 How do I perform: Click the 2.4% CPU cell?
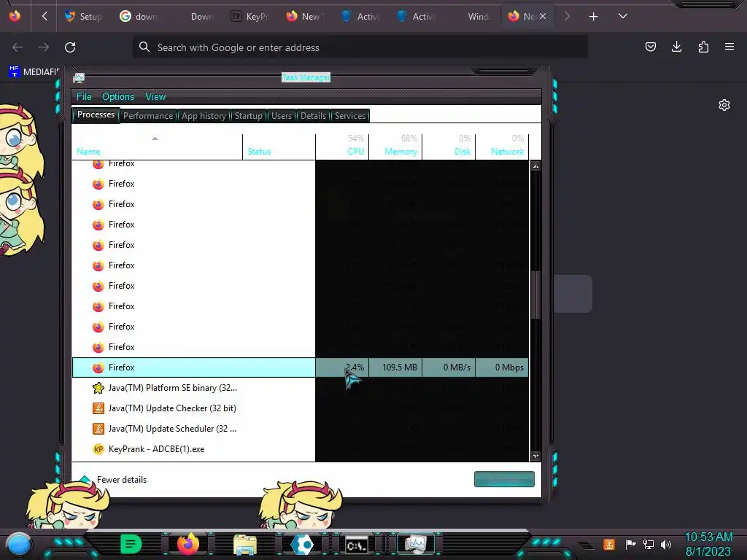point(342,367)
